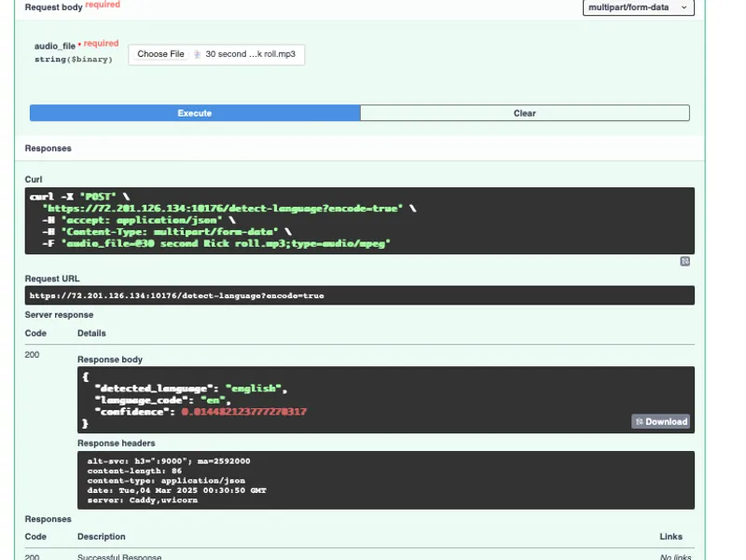Click the Response headers block
The width and height of the screenshot is (746, 560).
[385, 480]
